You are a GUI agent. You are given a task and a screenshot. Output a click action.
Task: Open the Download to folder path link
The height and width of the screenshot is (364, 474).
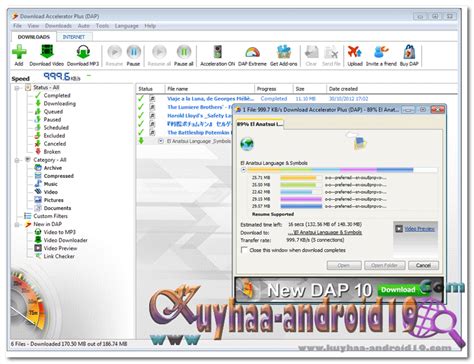[325, 232]
